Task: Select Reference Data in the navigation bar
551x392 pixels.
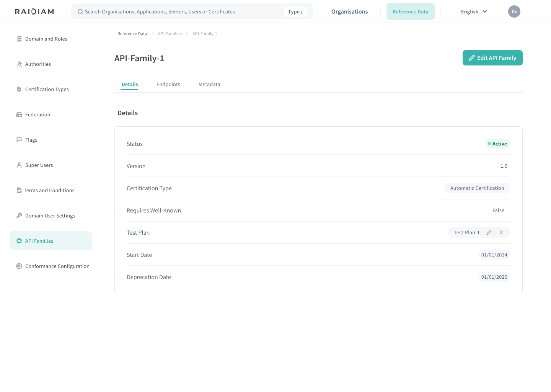Action: [x=411, y=11]
